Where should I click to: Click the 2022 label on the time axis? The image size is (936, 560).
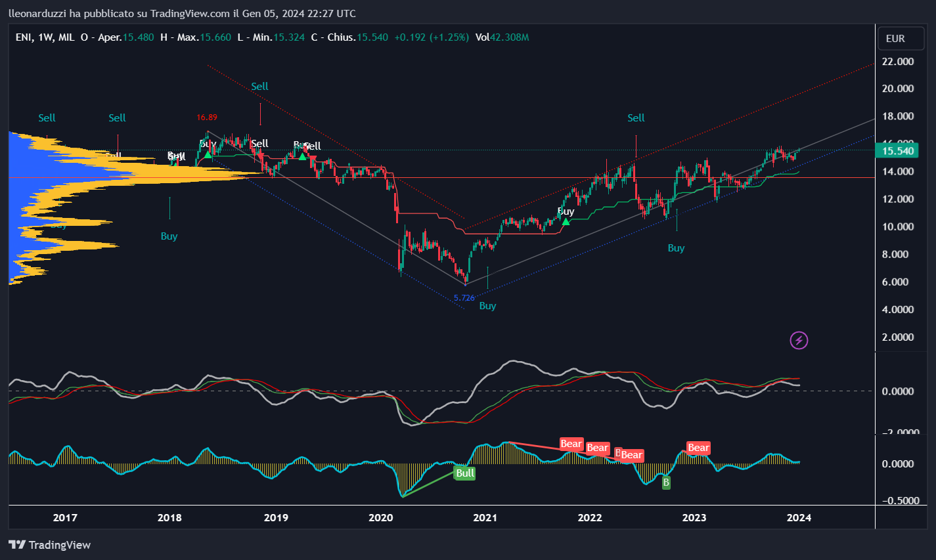(x=590, y=518)
